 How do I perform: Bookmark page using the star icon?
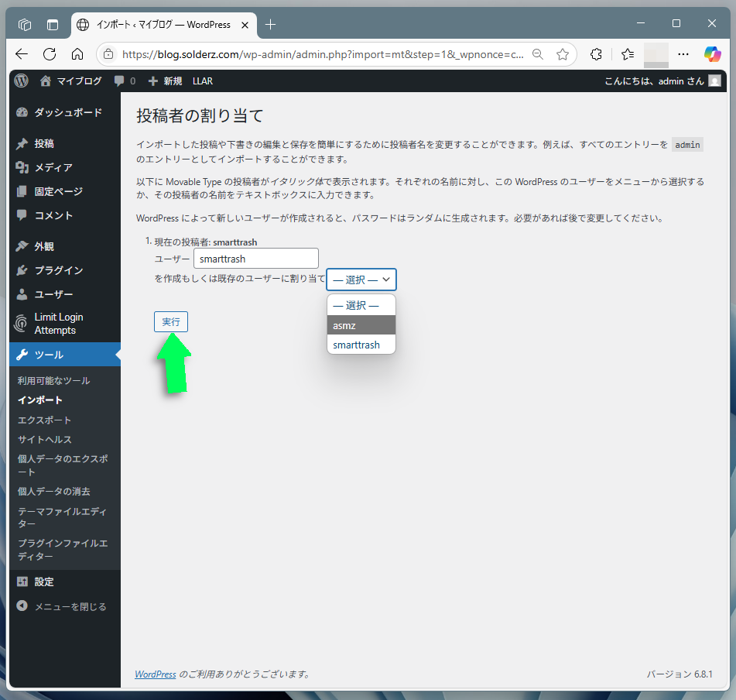click(563, 54)
